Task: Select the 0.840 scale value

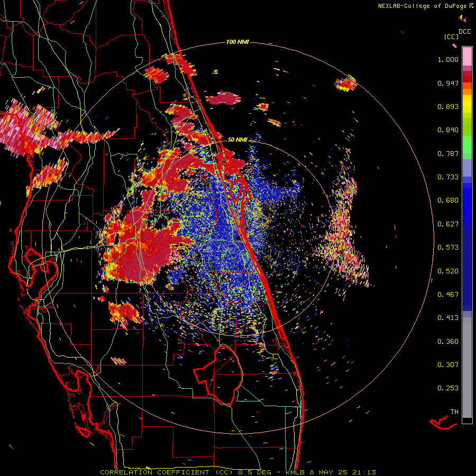Action: tap(448, 130)
